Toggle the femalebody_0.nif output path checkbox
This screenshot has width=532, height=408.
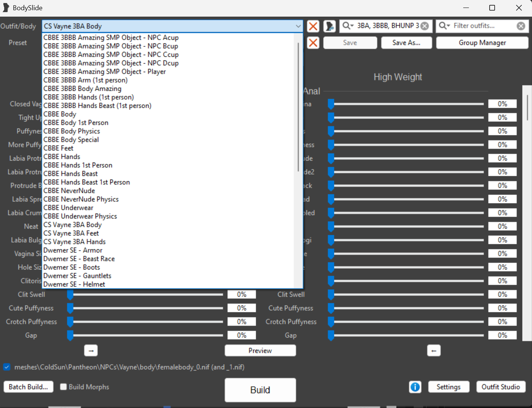[x=7, y=367]
